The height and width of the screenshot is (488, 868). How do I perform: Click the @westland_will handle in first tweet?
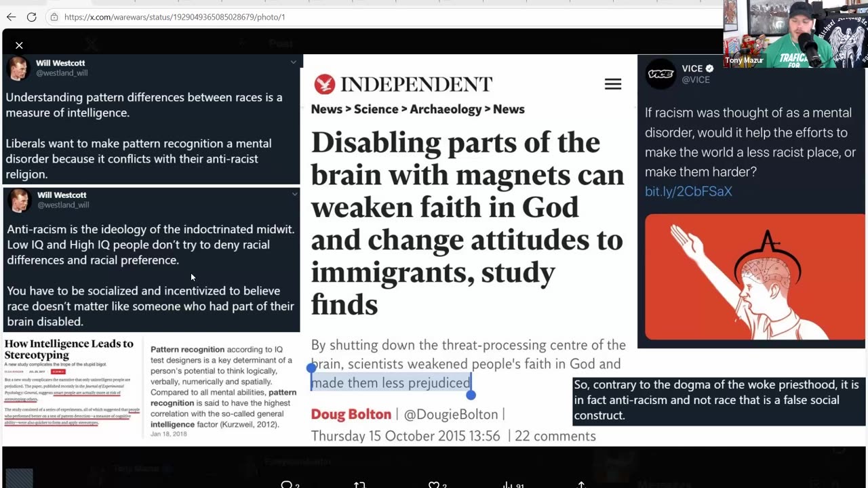[x=62, y=73]
